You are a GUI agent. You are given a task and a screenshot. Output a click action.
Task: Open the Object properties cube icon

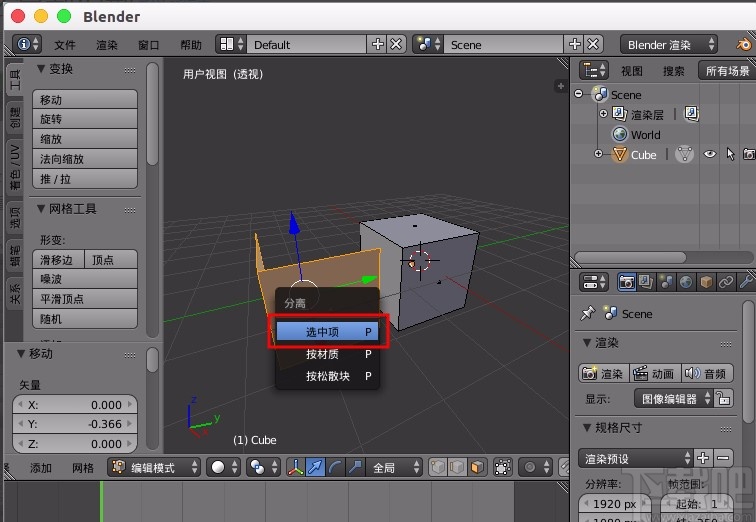pyautogui.click(x=706, y=282)
